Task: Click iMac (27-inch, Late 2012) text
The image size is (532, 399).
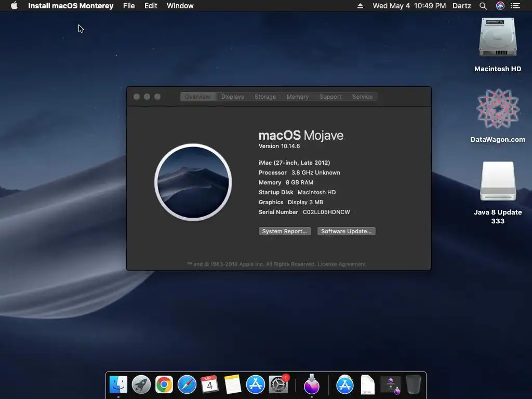Action: click(x=294, y=163)
